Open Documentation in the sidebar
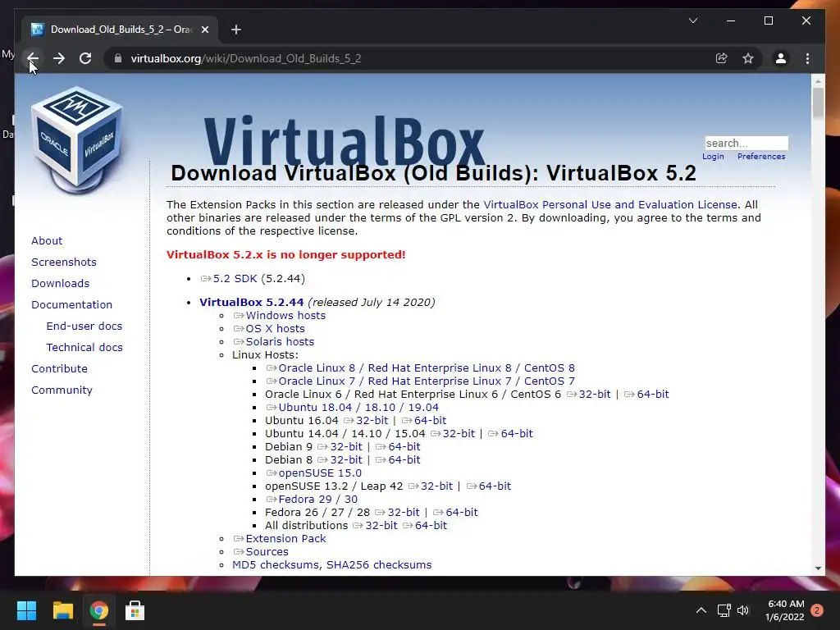 [72, 304]
